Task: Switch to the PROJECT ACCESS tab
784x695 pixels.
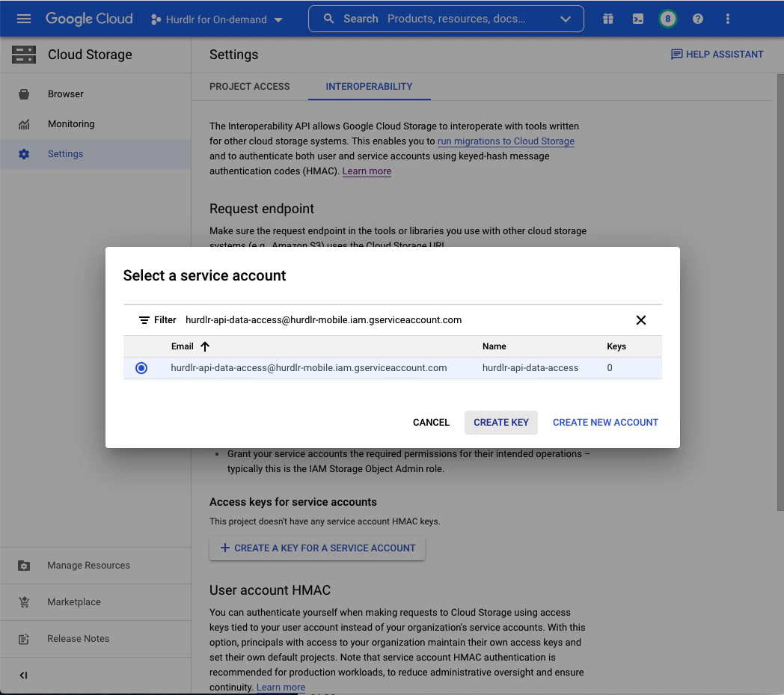Action: (250, 87)
